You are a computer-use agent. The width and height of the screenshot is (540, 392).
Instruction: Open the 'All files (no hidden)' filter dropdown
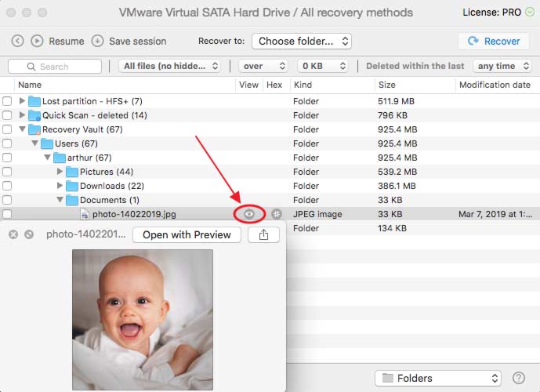169,66
